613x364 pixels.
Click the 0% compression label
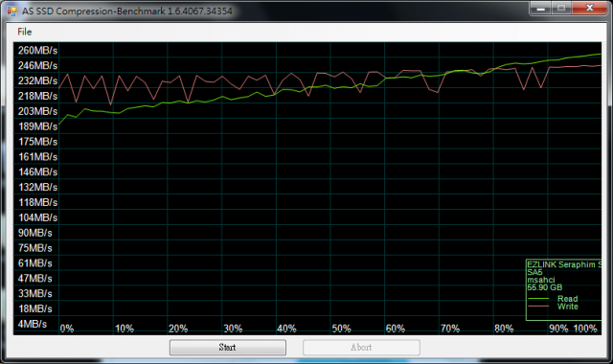(67, 329)
